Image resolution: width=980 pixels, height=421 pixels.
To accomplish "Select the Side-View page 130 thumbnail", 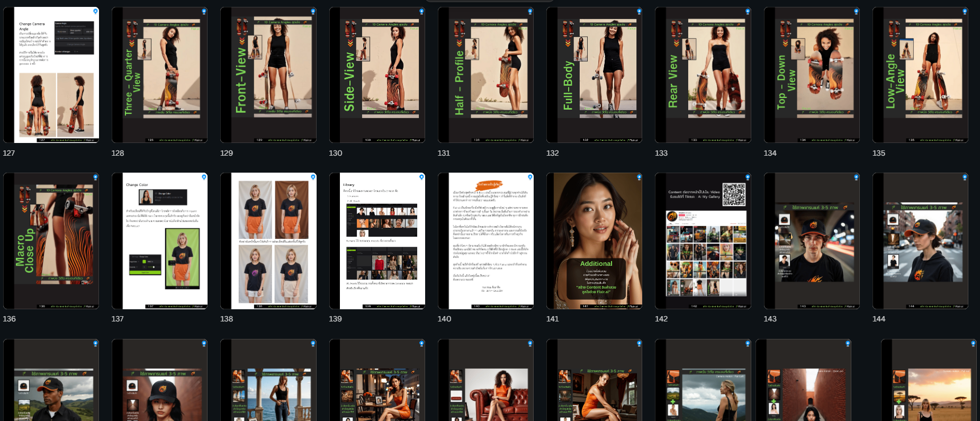I will point(377,75).
